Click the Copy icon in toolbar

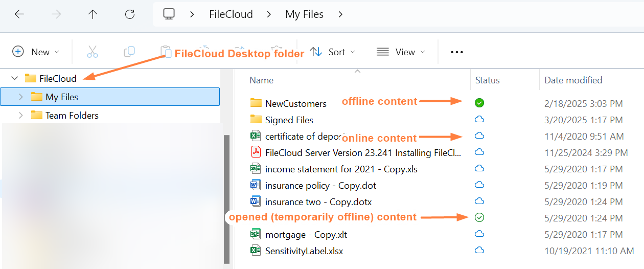tap(129, 52)
